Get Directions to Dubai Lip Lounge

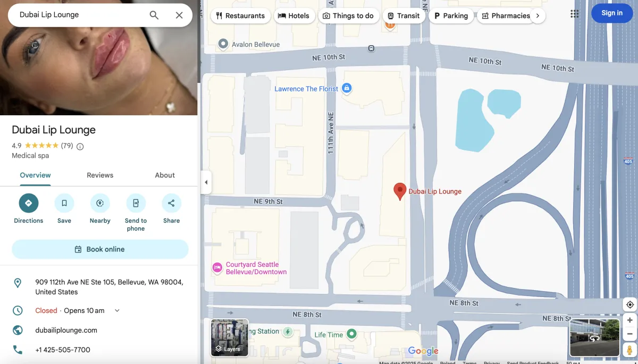(29, 209)
